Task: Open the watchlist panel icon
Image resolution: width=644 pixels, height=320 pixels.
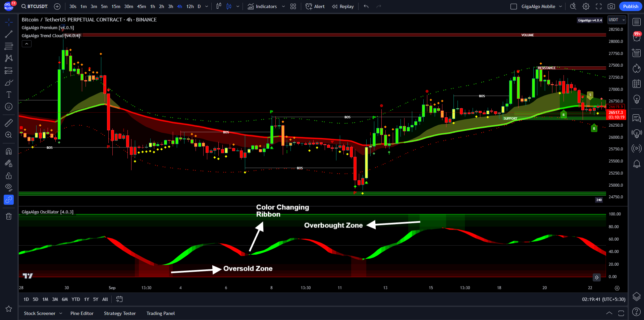Action: pyautogui.click(x=636, y=22)
